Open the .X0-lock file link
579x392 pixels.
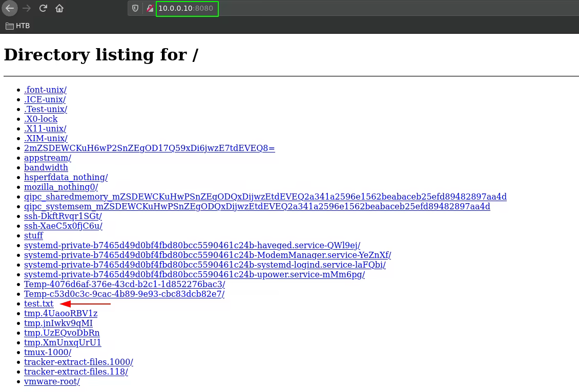click(x=40, y=119)
